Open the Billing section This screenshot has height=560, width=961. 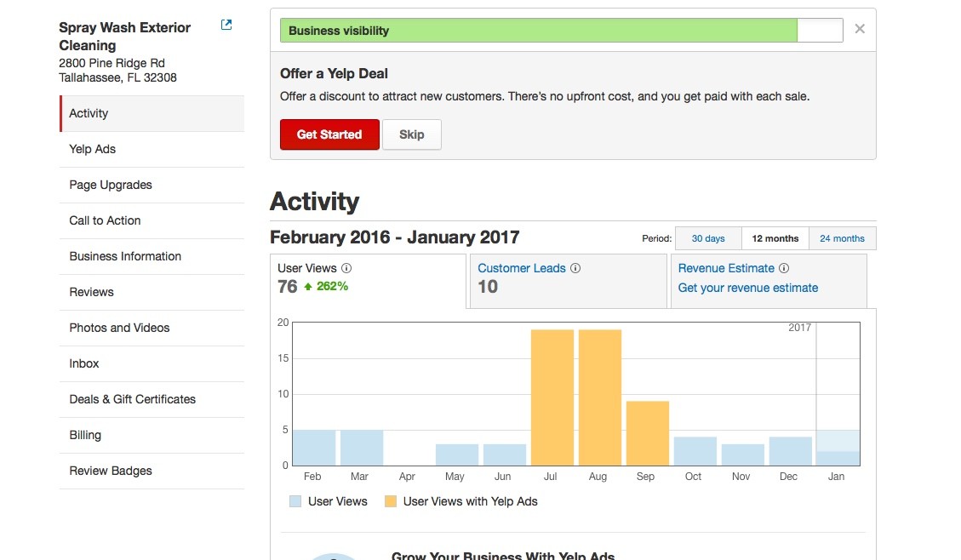pyautogui.click(x=152, y=435)
